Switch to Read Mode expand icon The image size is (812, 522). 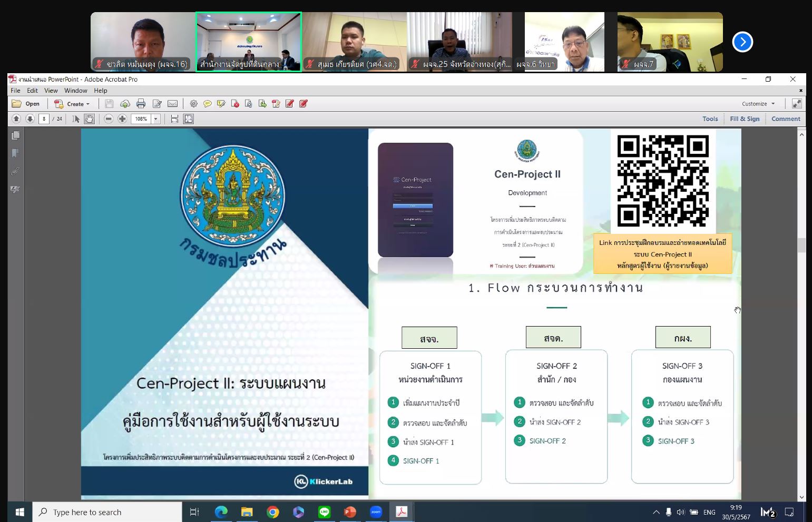tap(797, 104)
